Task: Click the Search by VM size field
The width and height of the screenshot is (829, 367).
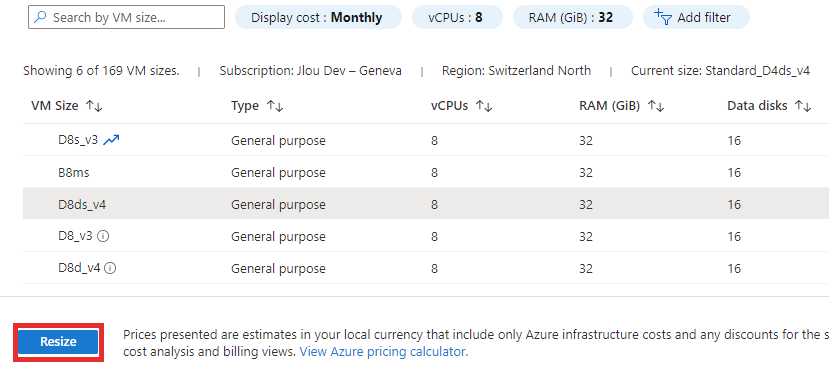Action: pyautogui.click(x=126, y=17)
